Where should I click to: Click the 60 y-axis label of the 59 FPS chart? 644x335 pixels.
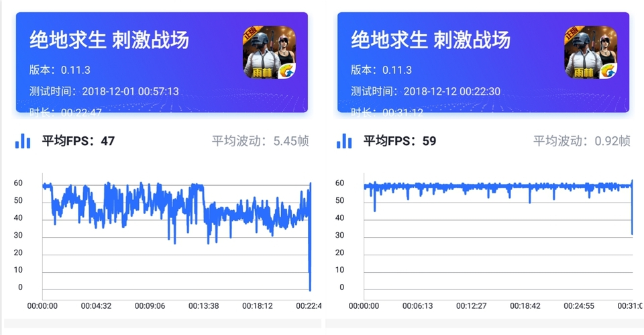339,183
